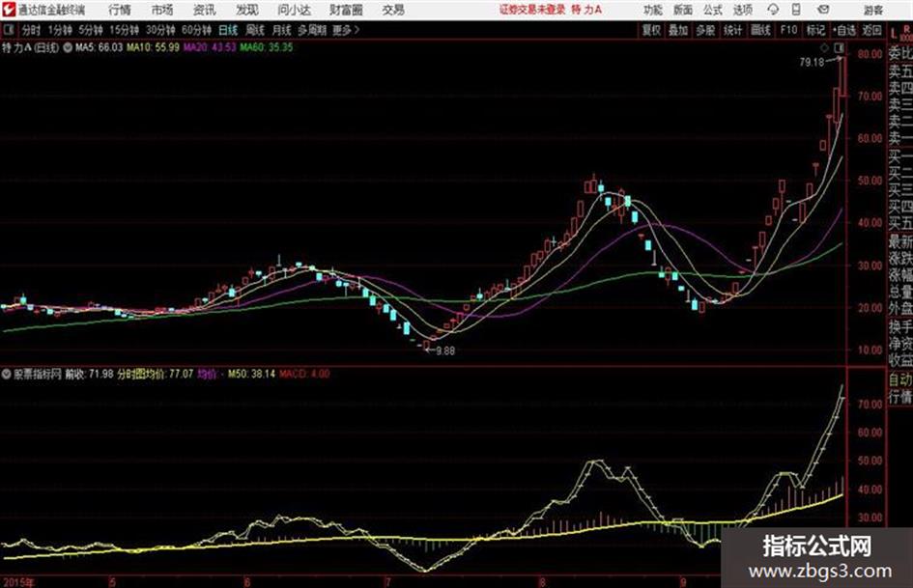The height and width of the screenshot is (588, 913).
Task: Click the 79.18 high price marker
Action: coord(812,63)
